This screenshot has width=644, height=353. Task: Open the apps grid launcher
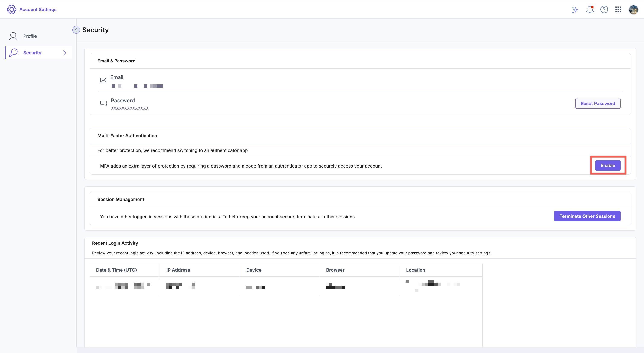[x=618, y=10]
